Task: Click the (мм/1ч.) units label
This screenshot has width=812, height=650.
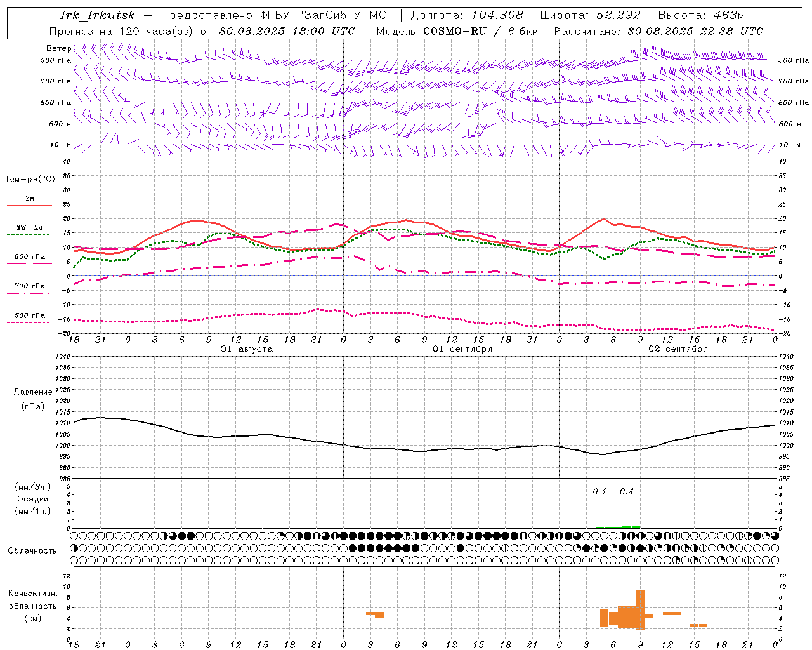Action: [x=33, y=511]
